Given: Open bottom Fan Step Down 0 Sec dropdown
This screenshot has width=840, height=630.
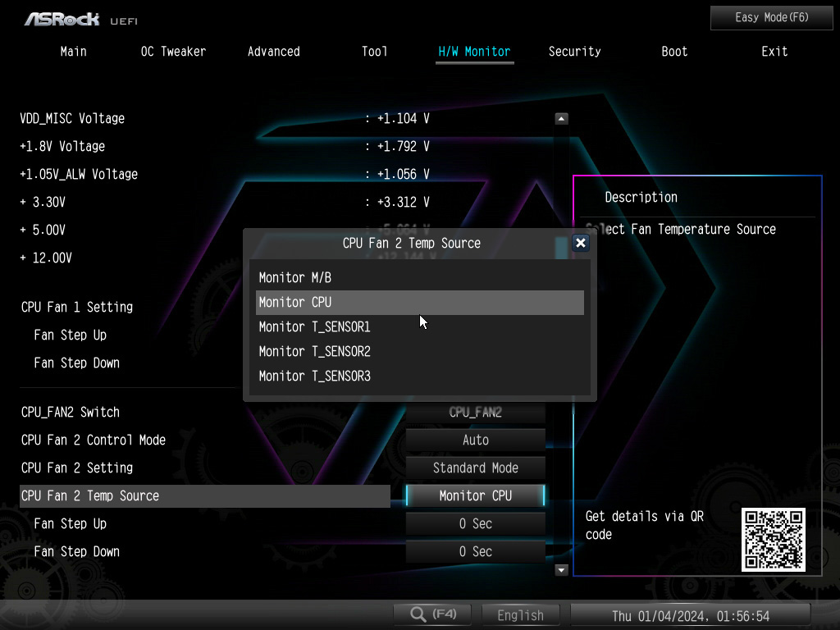Looking at the screenshot, I should pos(475,551).
